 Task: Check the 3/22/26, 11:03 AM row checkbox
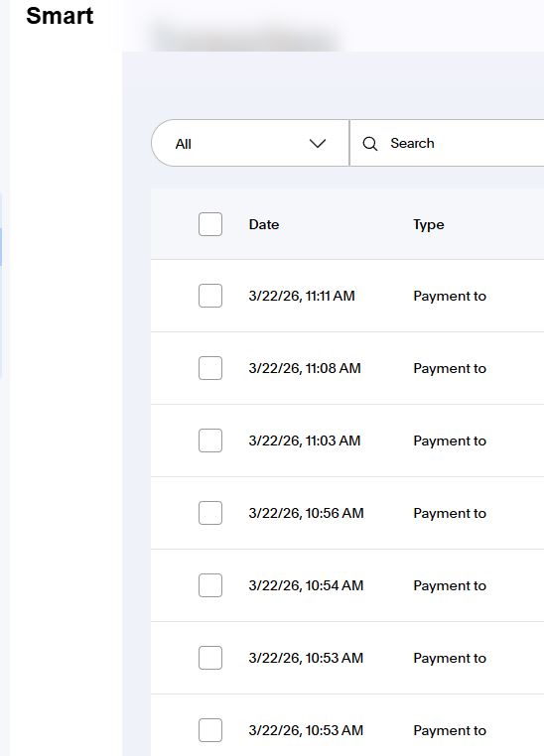210,441
